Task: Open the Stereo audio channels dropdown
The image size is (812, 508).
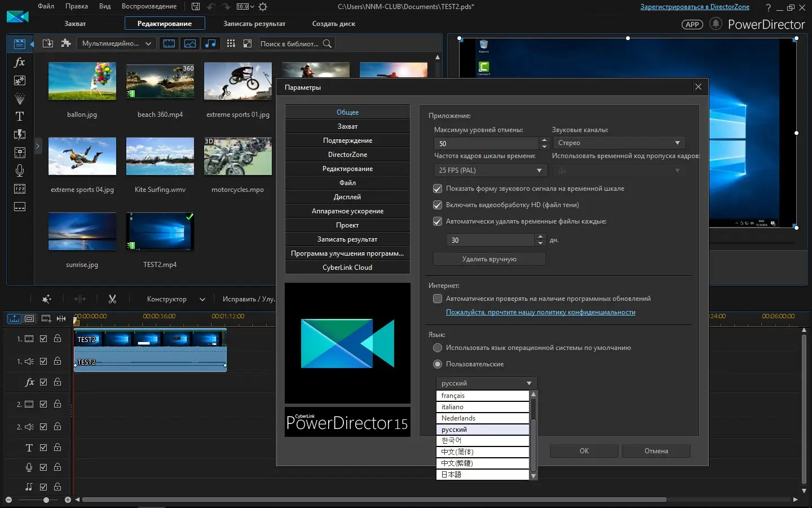Action: (619, 143)
